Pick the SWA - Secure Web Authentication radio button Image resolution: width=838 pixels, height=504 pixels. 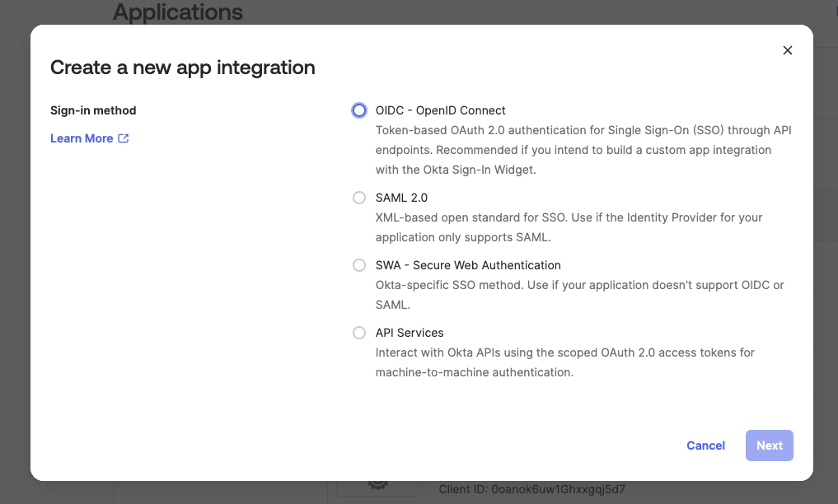(359, 265)
